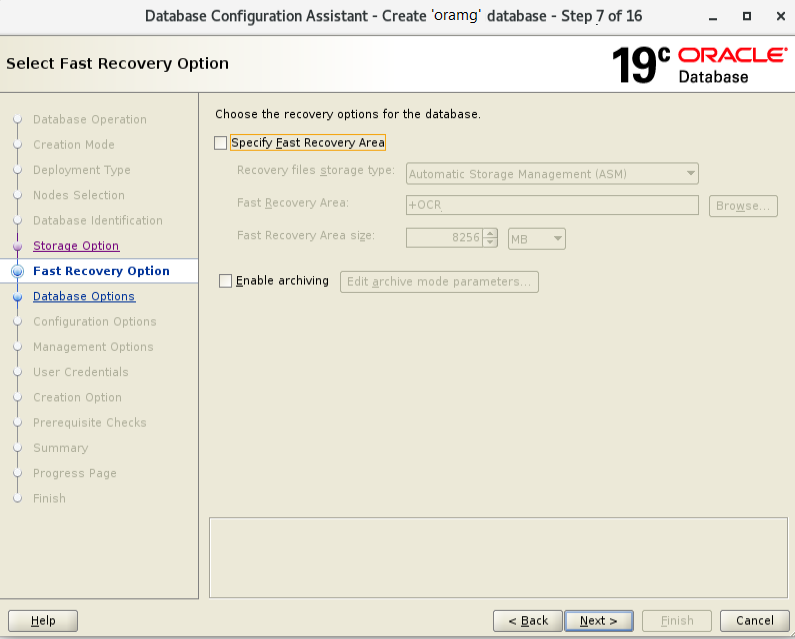This screenshot has height=639, width=795.
Task: Click the Browse button
Action: [x=743, y=206]
